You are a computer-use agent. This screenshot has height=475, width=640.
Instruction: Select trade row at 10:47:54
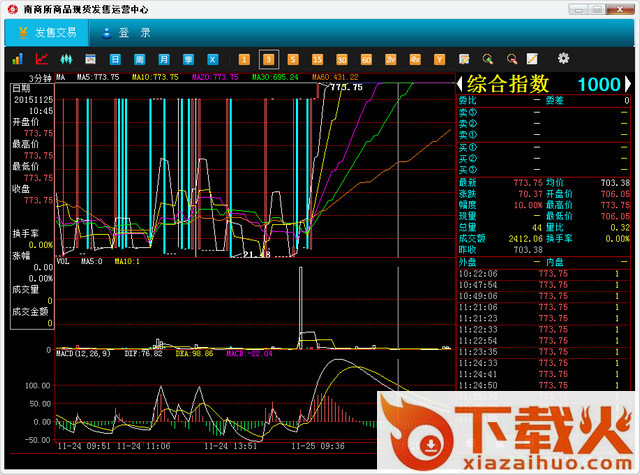click(544, 285)
